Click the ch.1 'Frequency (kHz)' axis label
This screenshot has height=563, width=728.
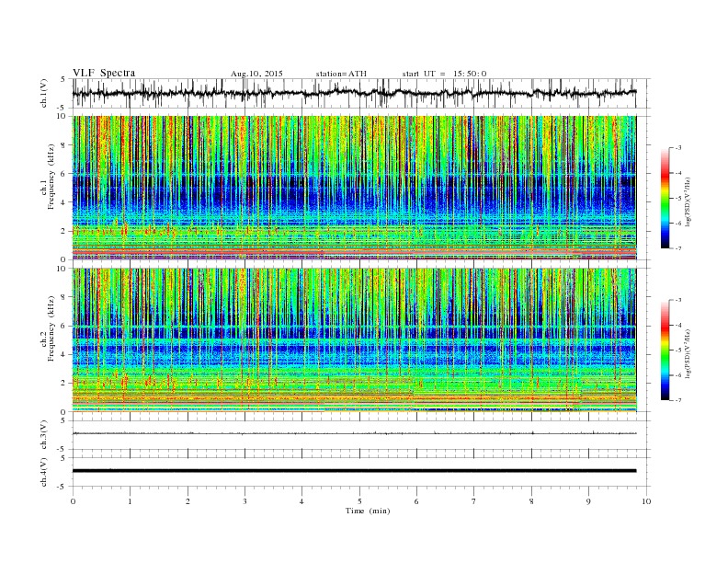51,177
